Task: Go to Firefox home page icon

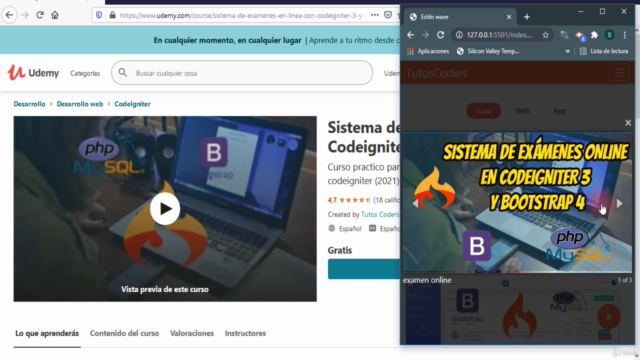Action: point(55,15)
